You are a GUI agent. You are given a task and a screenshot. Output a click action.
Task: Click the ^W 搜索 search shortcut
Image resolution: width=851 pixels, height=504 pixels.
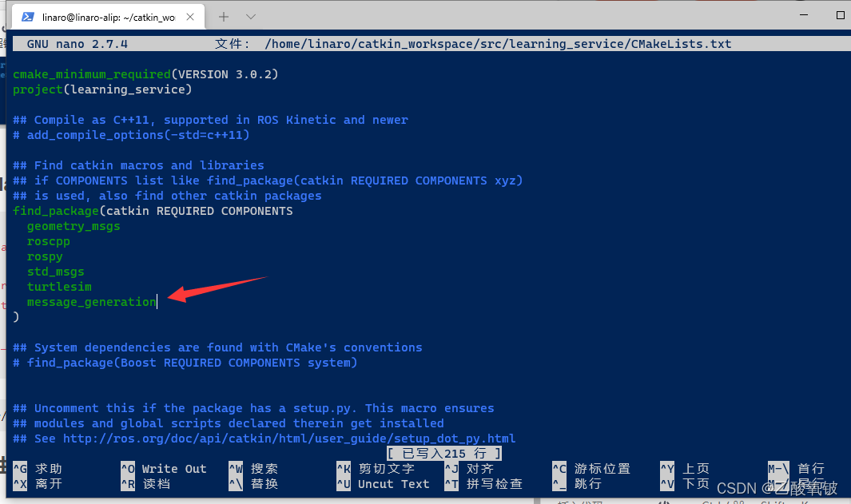253,468
